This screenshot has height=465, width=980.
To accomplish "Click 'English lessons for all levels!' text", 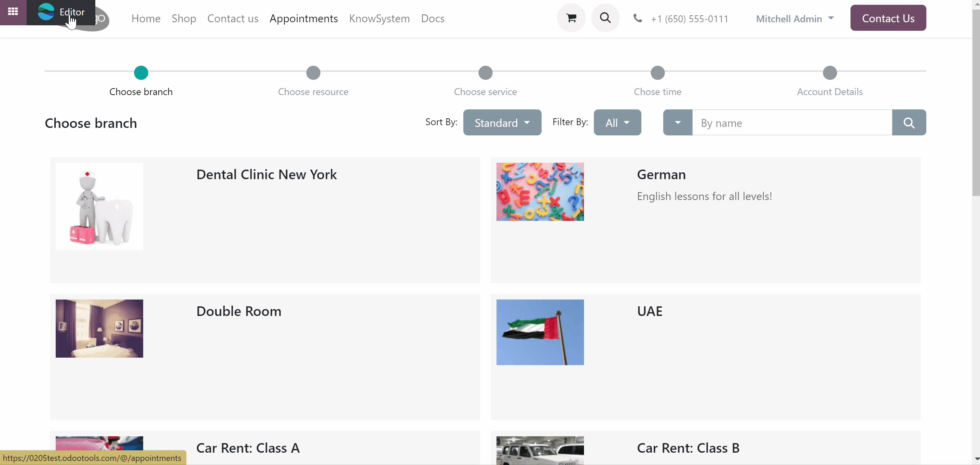I will (704, 196).
